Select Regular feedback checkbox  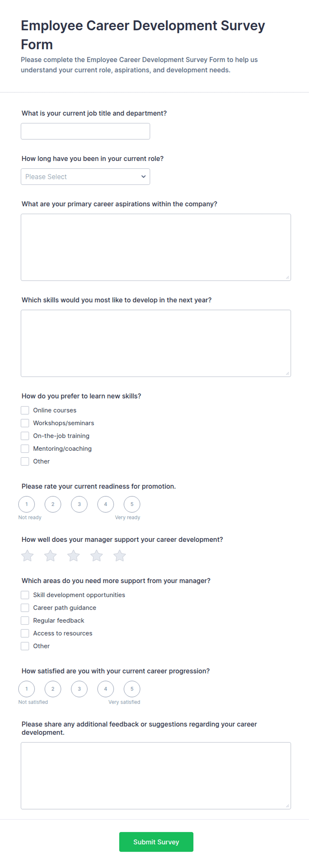(x=25, y=620)
